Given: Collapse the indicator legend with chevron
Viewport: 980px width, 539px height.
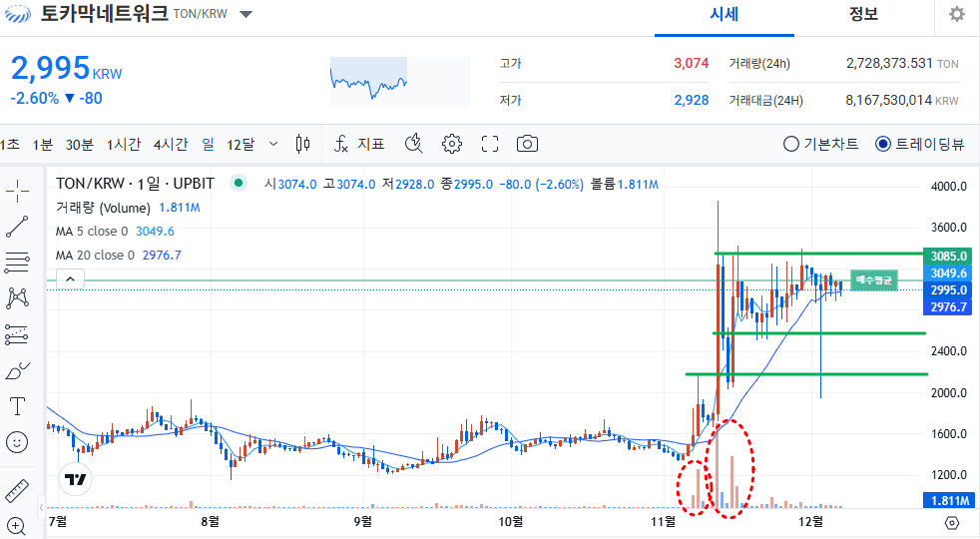Looking at the screenshot, I should [70, 278].
